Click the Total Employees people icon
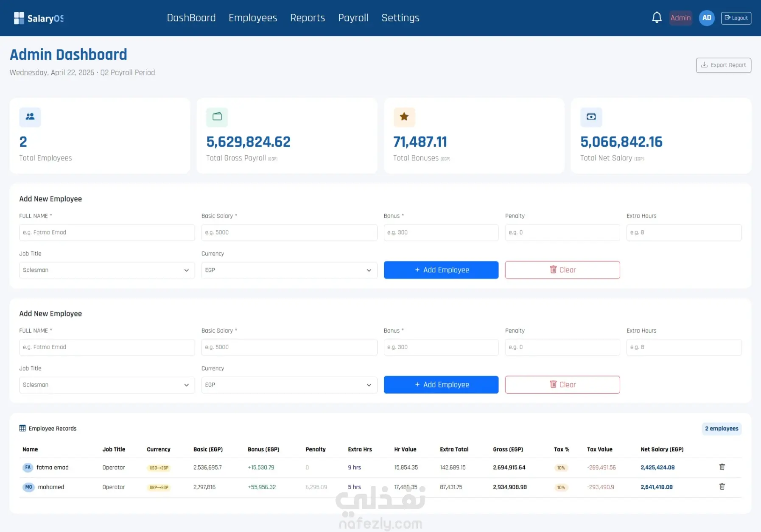 pyautogui.click(x=30, y=117)
